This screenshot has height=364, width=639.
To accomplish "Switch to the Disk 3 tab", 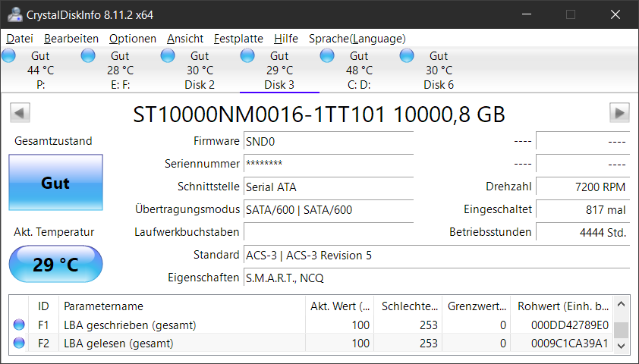I will click(x=279, y=70).
